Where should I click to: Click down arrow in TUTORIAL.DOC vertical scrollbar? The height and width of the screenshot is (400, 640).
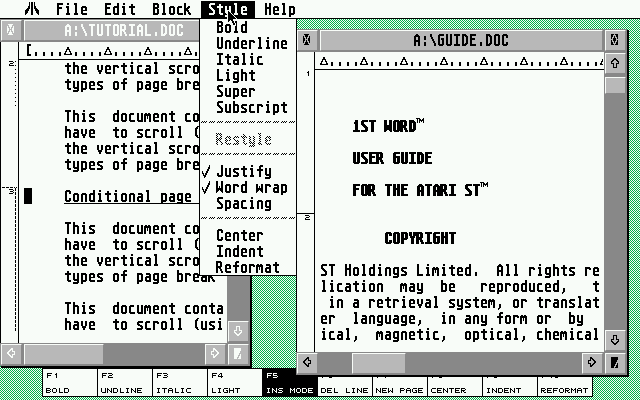click(238, 331)
